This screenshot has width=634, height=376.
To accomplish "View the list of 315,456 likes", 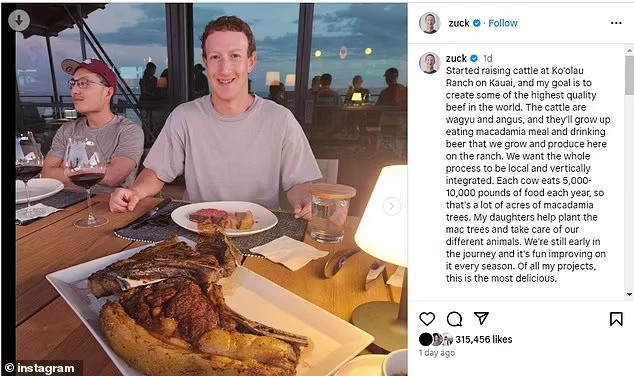I will coord(484,339).
